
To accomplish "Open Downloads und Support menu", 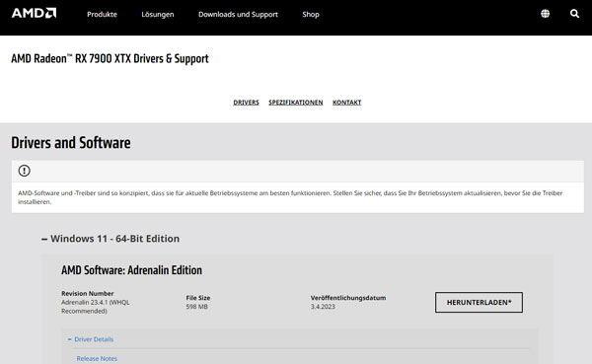I will point(238,15).
